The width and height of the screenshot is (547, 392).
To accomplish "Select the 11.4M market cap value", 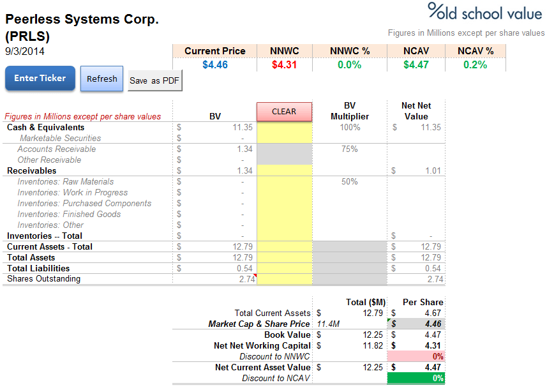I will point(328,324).
